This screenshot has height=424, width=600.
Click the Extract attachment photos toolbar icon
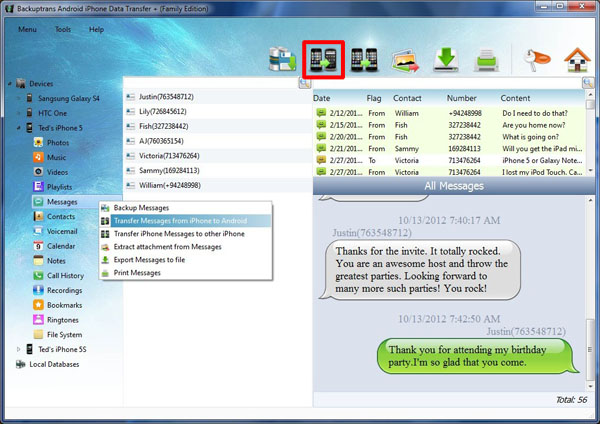click(x=405, y=60)
